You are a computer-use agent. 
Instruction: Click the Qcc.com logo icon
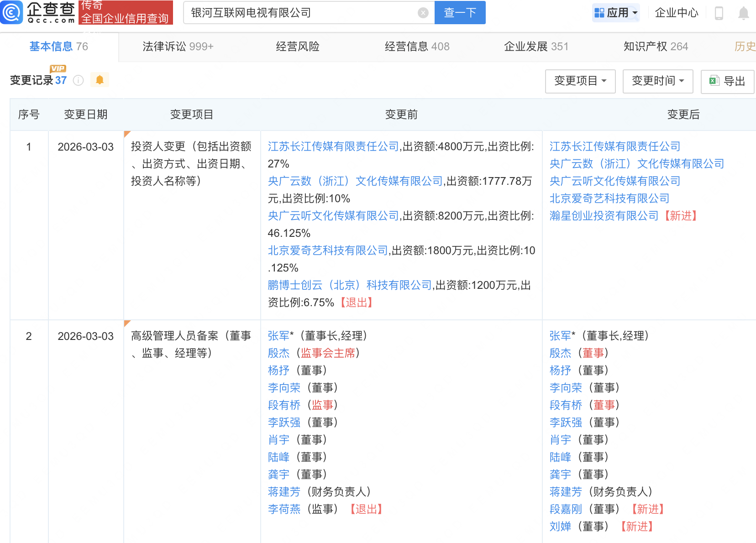click(11, 12)
